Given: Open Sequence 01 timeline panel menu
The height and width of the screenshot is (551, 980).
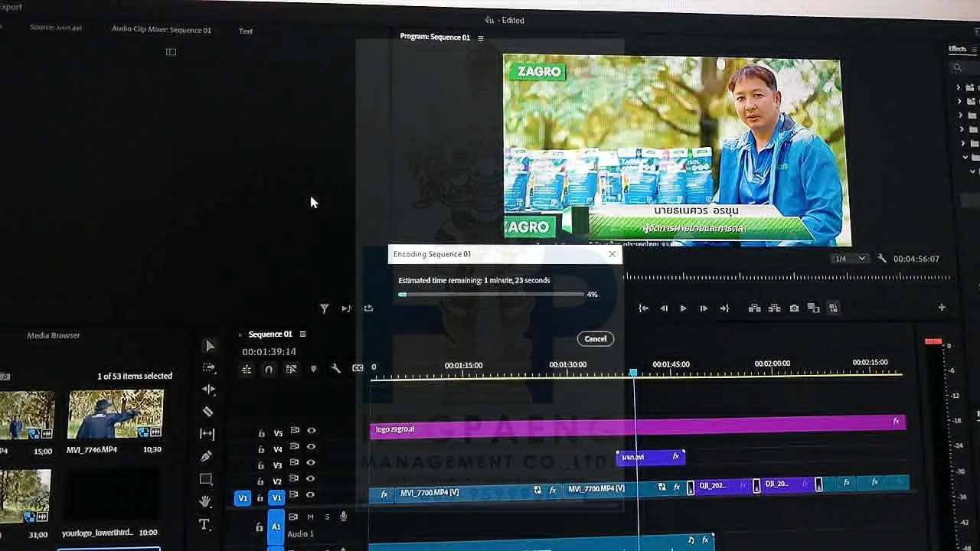Looking at the screenshot, I should 302,334.
